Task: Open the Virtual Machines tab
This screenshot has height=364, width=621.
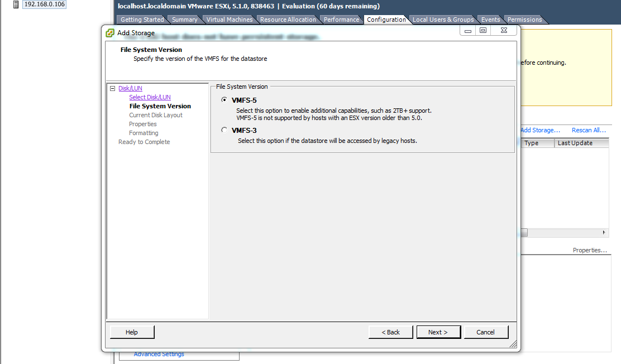Action: 230,20
